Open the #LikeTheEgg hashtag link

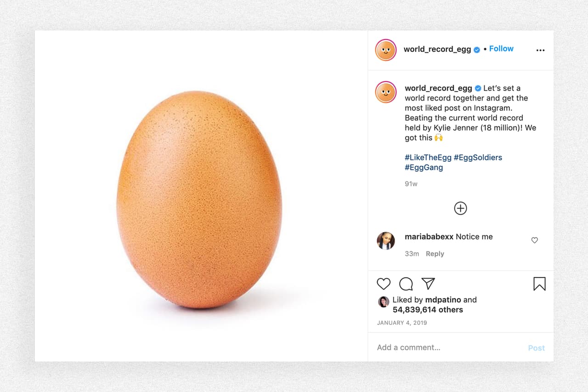point(428,157)
